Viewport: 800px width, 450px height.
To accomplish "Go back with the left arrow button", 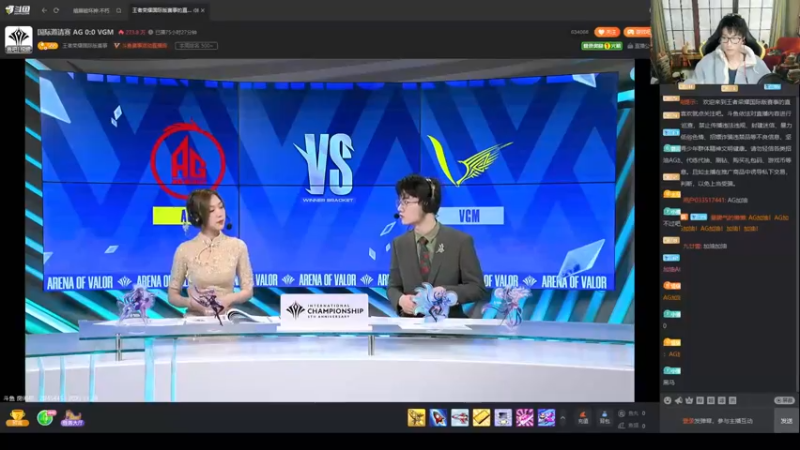I will 44,10.
